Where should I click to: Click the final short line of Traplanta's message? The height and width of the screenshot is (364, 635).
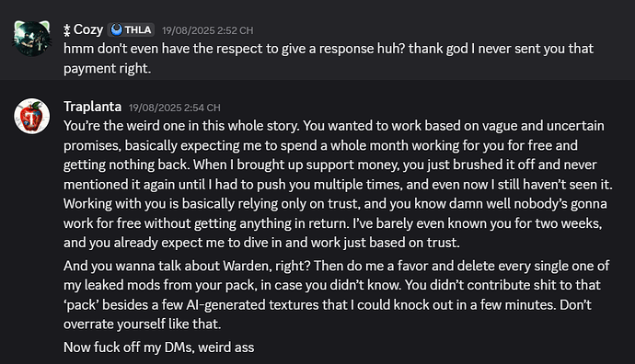[x=158, y=347]
